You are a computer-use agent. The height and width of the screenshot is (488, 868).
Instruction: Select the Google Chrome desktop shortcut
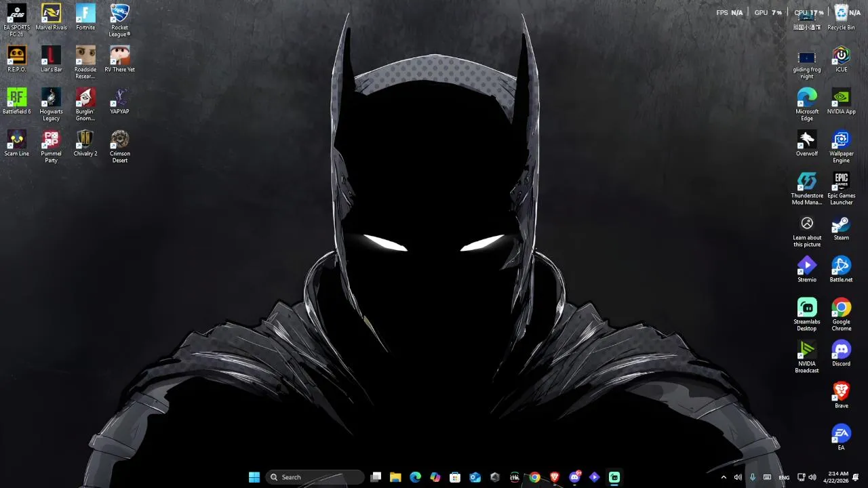pos(842,314)
